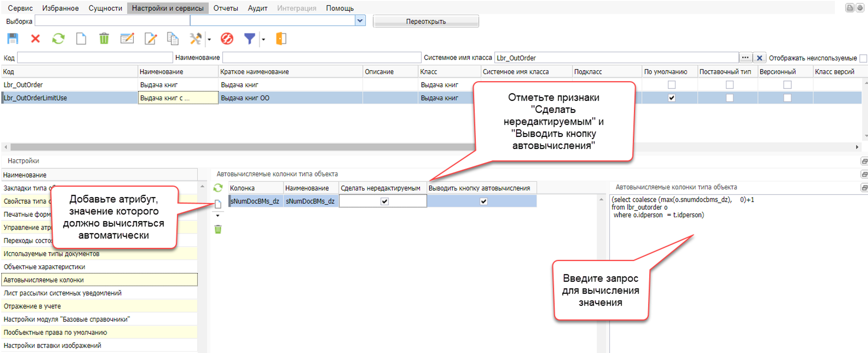Delete column using trash icon beside sNumDocBMs_dz
The image size is (868, 353).
(x=218, y=229)
